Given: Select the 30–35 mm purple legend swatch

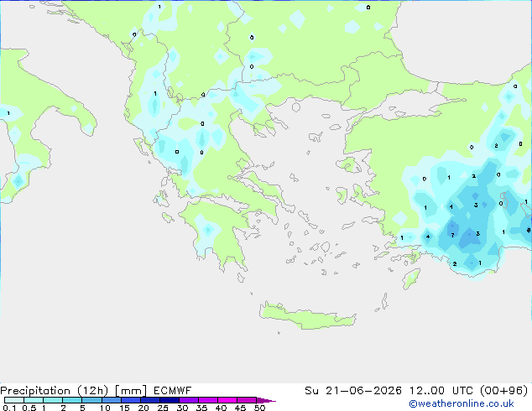Looking at the screenshot, I should coord(189,400).
